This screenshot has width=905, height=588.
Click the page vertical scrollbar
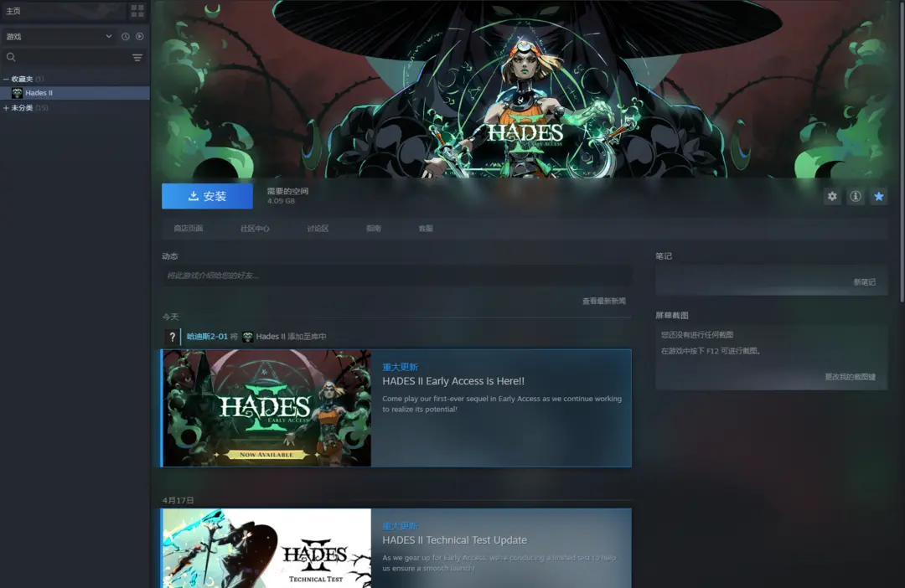(902, 151)
